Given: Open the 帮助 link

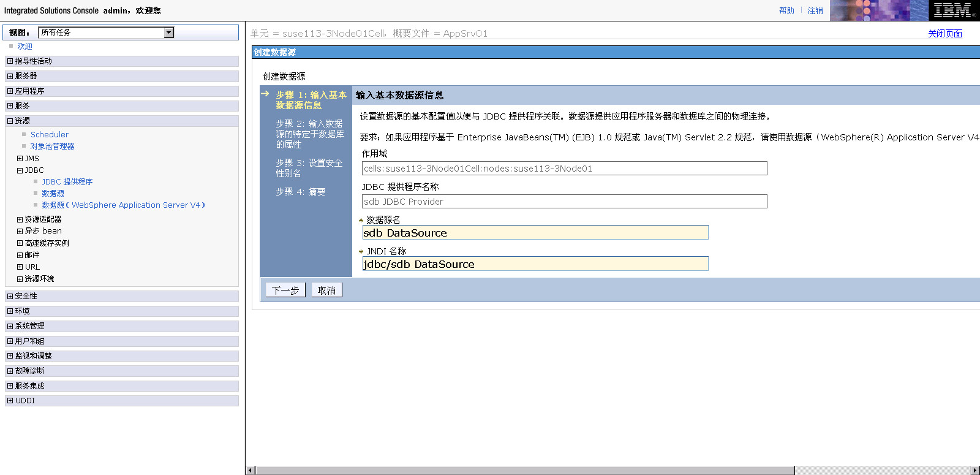Looking at the screenshot, I should pos(786,10).
